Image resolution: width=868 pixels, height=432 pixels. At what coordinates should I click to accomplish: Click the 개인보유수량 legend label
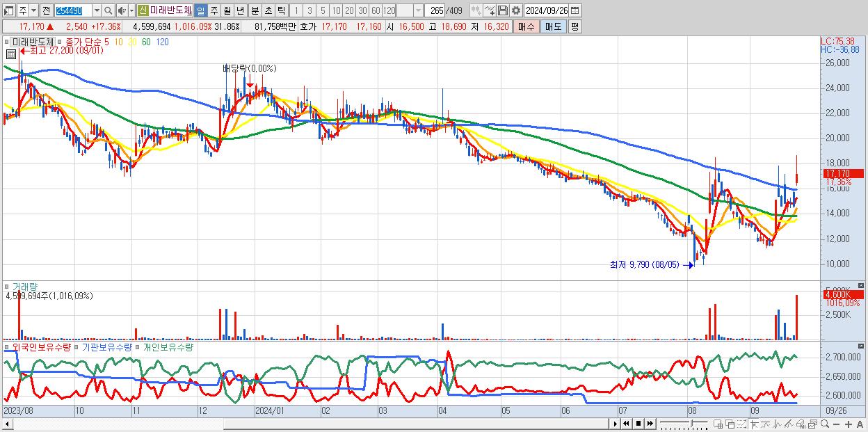168,346
